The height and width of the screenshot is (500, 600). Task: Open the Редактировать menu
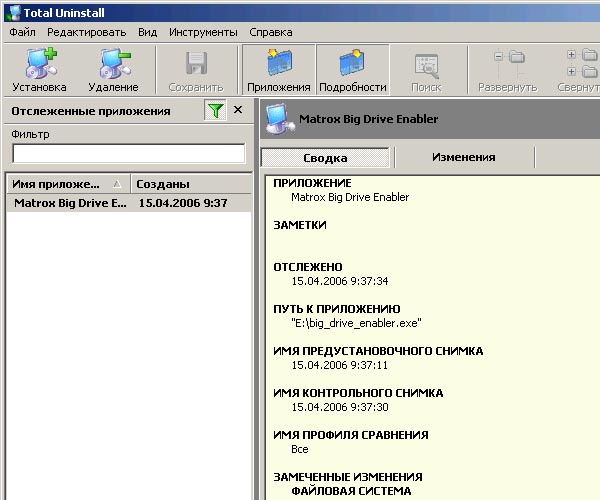tap(86, 32)
